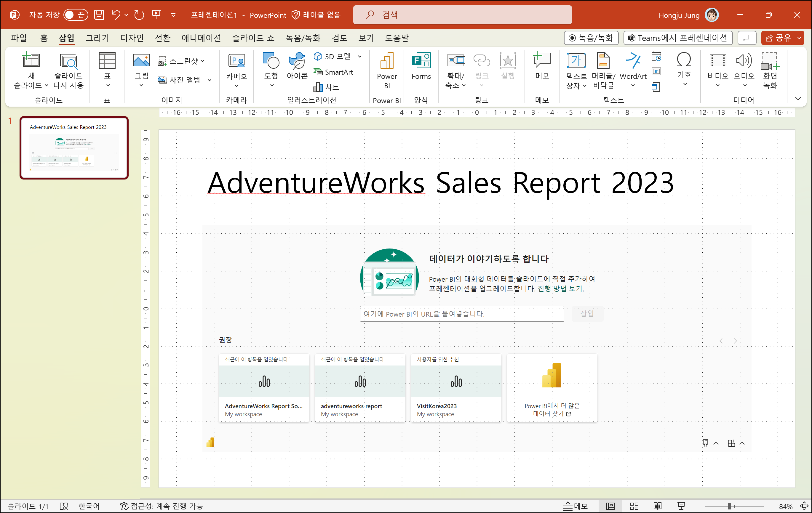Open the 디자인 tab
The image size is (812, 513).
point(132,38)
